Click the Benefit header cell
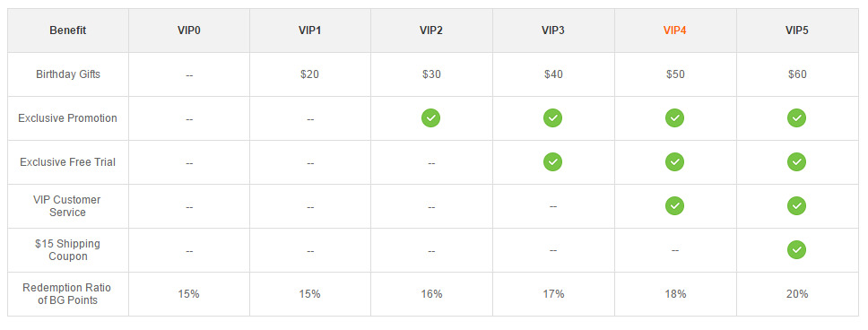Image resolution: width=868 pixels, height=330 pixels. click(x=68, y=30)
